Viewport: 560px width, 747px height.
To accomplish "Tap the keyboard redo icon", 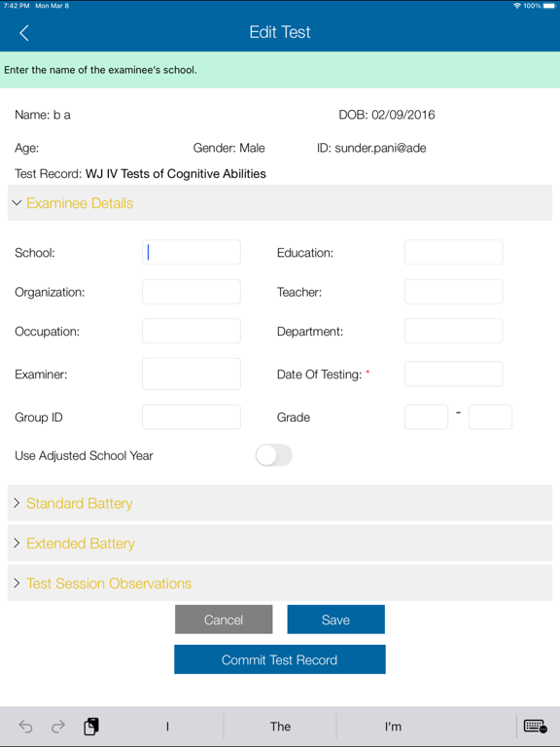I will coord(58,727).
